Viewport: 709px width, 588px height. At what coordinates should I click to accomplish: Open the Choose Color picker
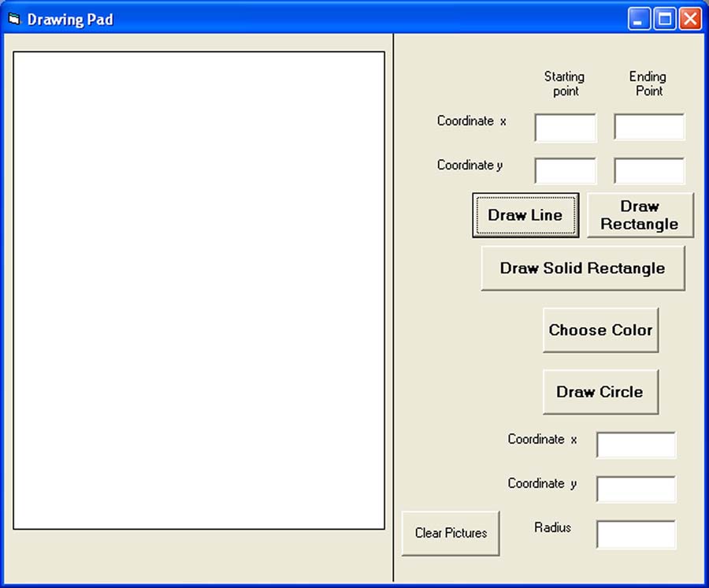[x=601, y=330]
